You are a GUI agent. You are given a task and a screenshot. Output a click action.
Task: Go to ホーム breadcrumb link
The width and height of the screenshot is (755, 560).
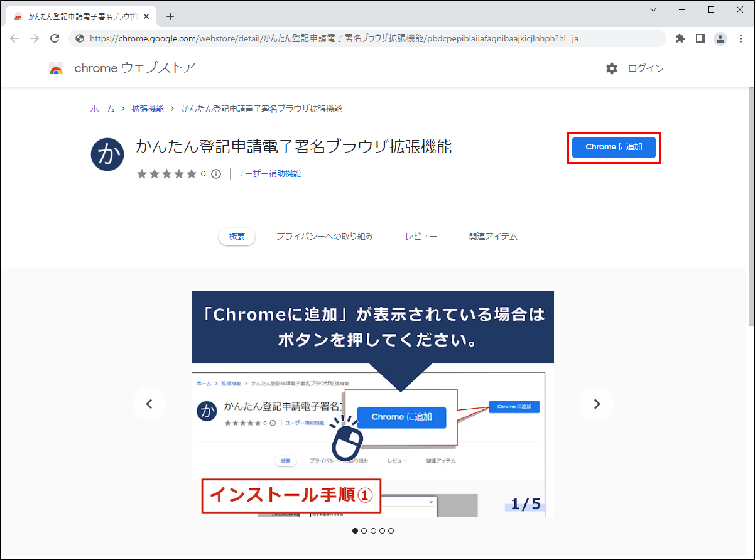(102, 109)
